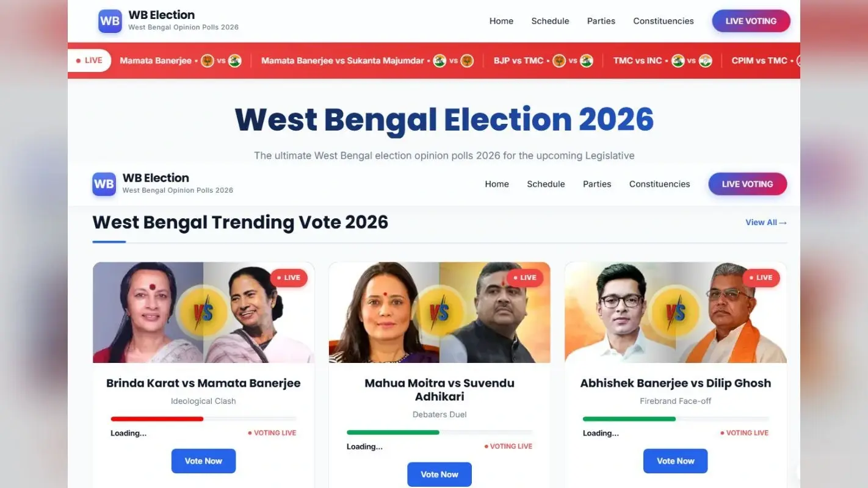Click LIVE badge on Brinda Karat card

289,278
